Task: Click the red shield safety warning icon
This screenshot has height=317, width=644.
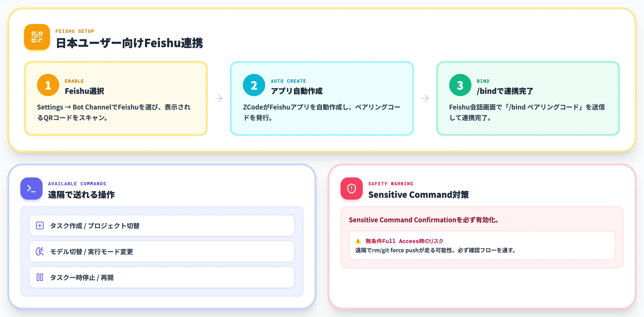Action: [x=352, y=189]
